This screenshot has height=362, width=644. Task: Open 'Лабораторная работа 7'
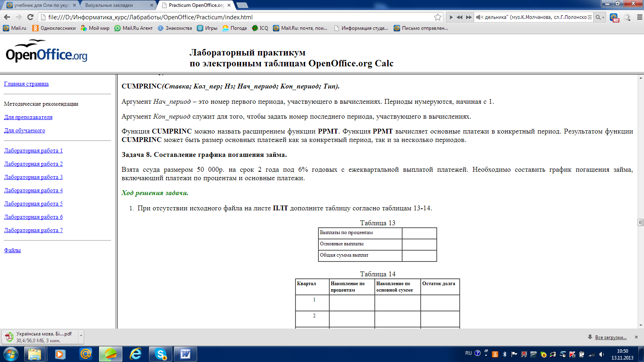[33, 230]
